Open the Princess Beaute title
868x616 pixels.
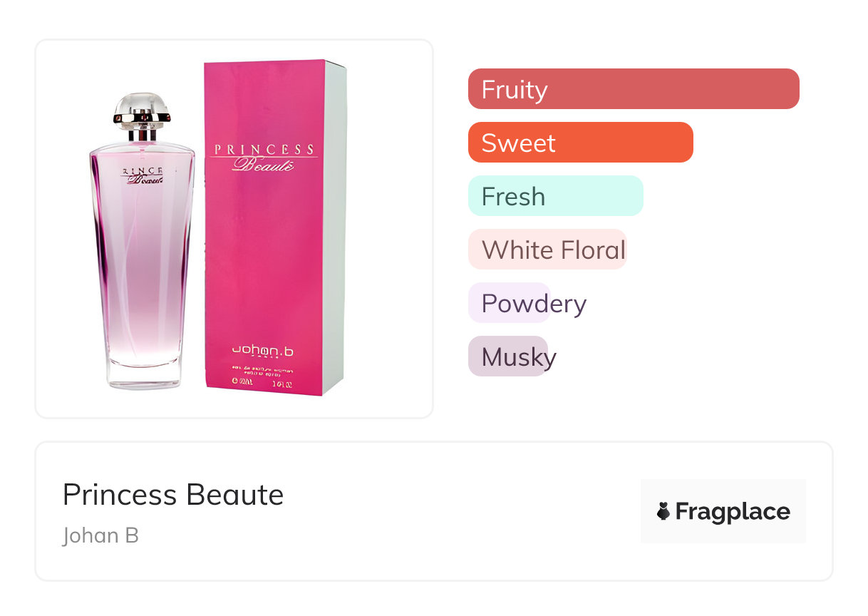tap(173, 495)
